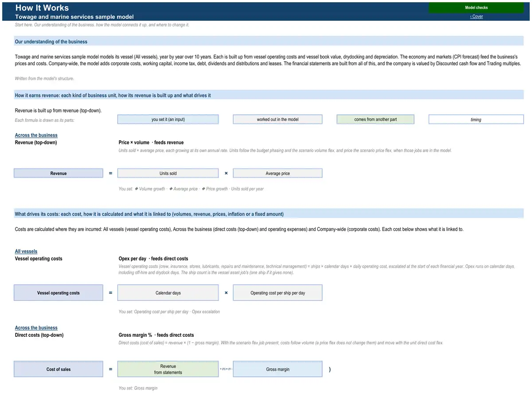Click the note listing Opex escalation
This screenshot has height=393, width=532.
[169, 311]
